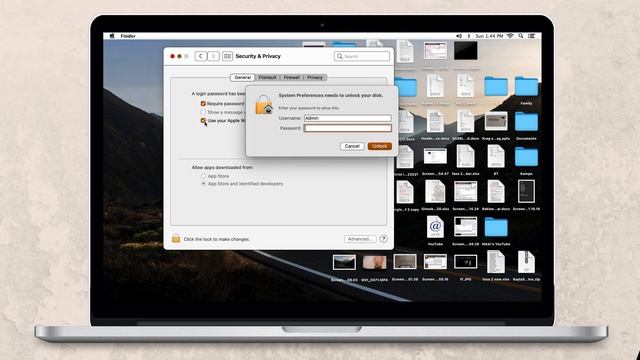Select App Store and identified developers option

203,184
